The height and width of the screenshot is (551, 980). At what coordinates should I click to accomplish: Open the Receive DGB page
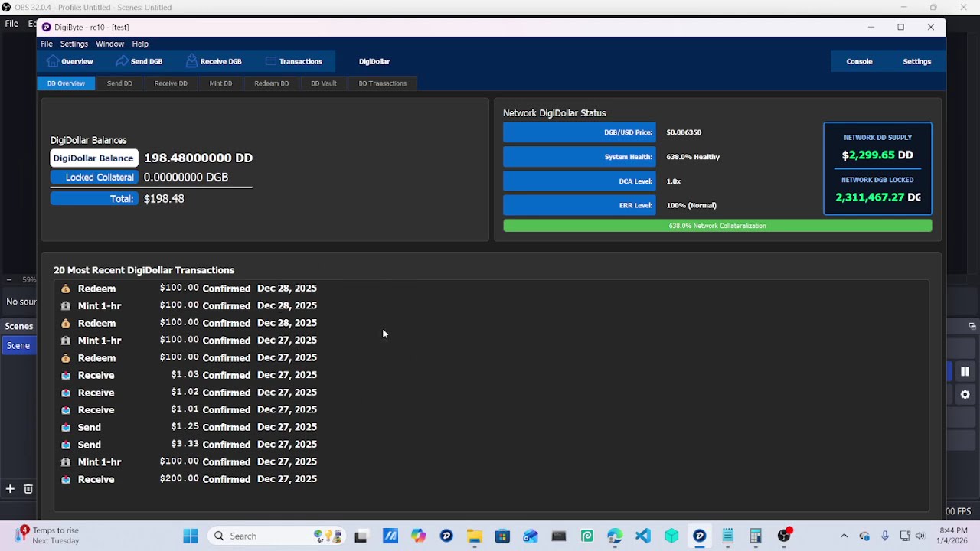click(x=214, y=61)
